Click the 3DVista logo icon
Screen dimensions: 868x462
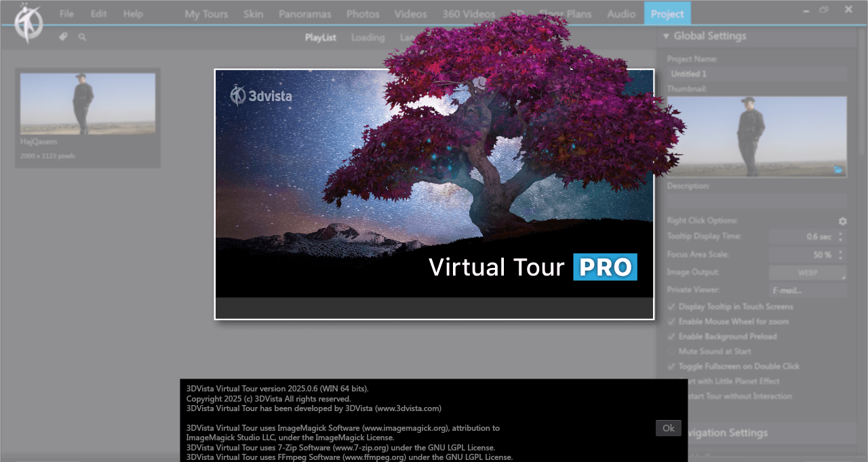[x=28, y=22]
